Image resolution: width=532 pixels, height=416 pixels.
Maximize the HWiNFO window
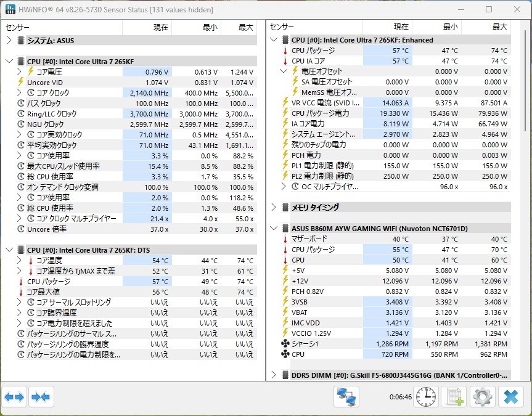(489, 9)
